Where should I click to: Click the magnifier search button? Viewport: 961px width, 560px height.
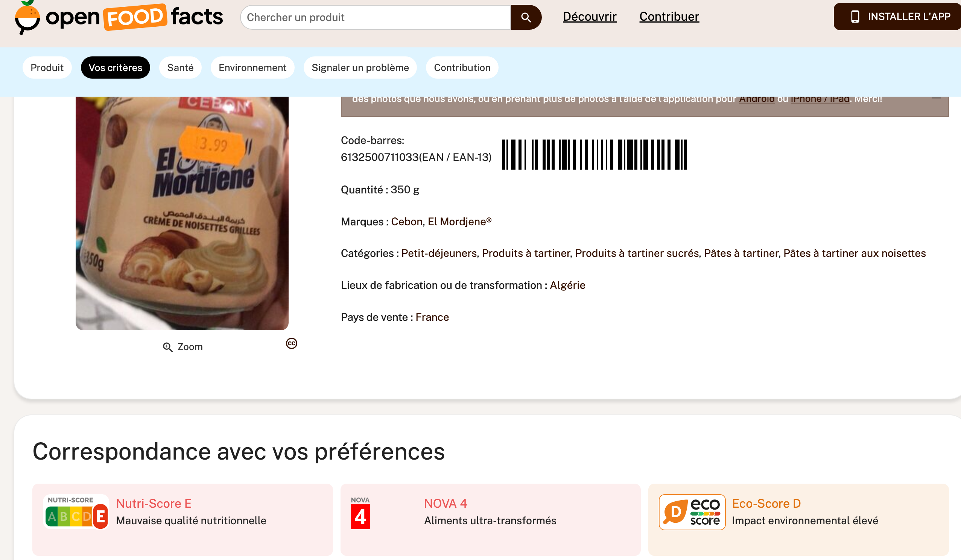pyautogui.click(x=526, y=17)
